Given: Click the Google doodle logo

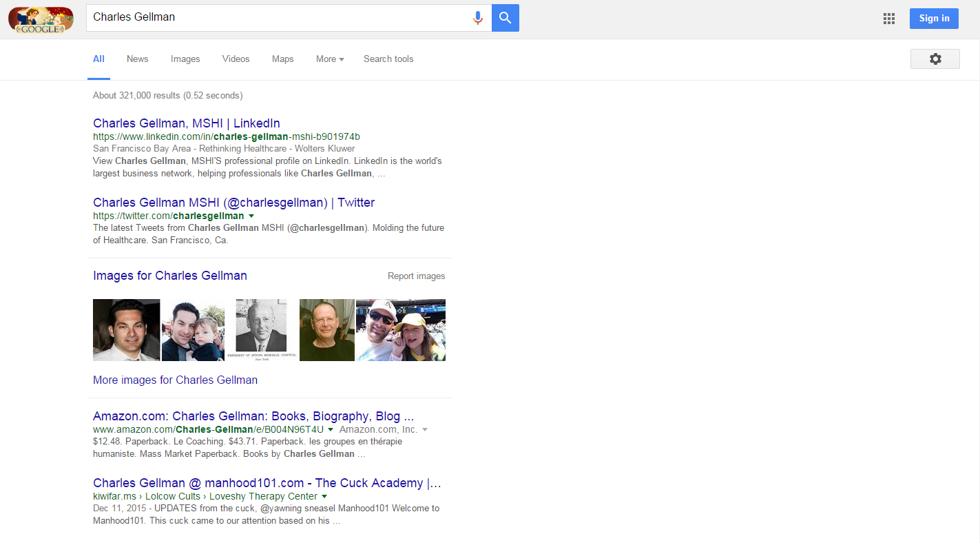Looking at the screenshot, I should [x=41, y=19].
